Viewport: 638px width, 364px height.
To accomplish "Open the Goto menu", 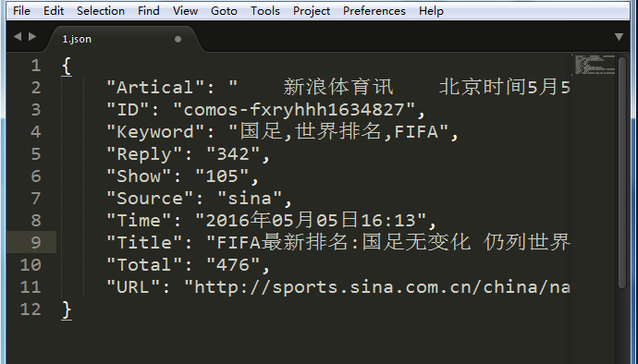I will pos(224,10).
